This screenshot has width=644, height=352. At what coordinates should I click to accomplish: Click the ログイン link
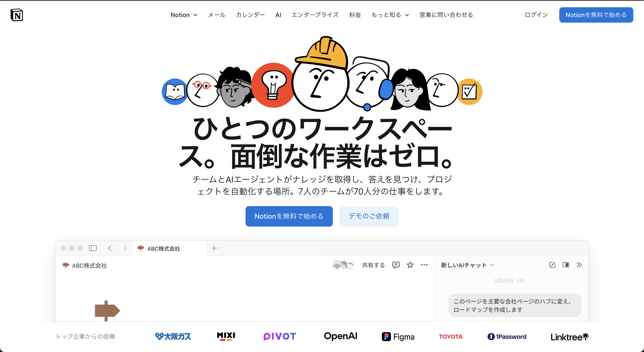[x=536, y=15]
